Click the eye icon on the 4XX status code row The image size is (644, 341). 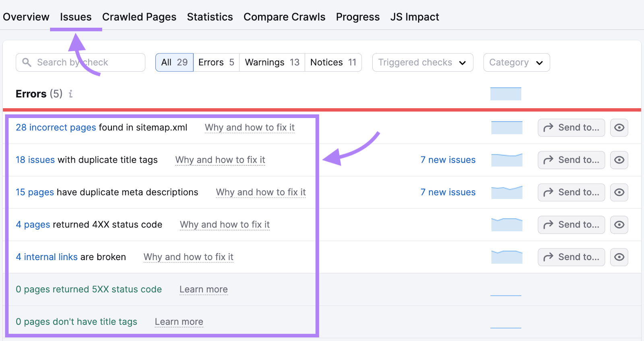pos(619,225)
